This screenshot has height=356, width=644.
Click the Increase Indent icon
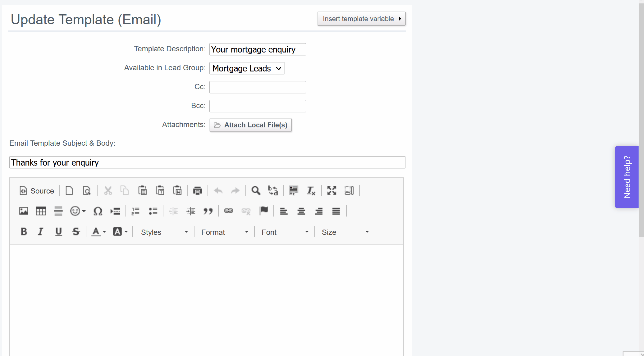(x=191, y=211)
